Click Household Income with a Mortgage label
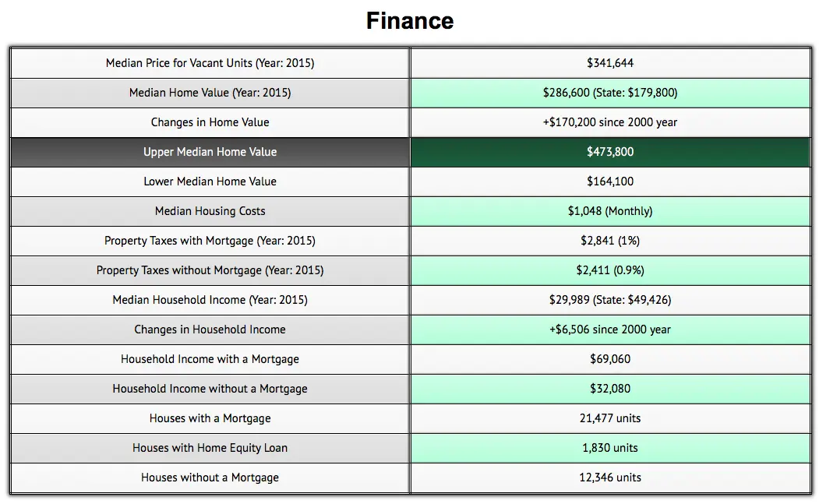This screenshot has width=819, height=504. point(210,359)
